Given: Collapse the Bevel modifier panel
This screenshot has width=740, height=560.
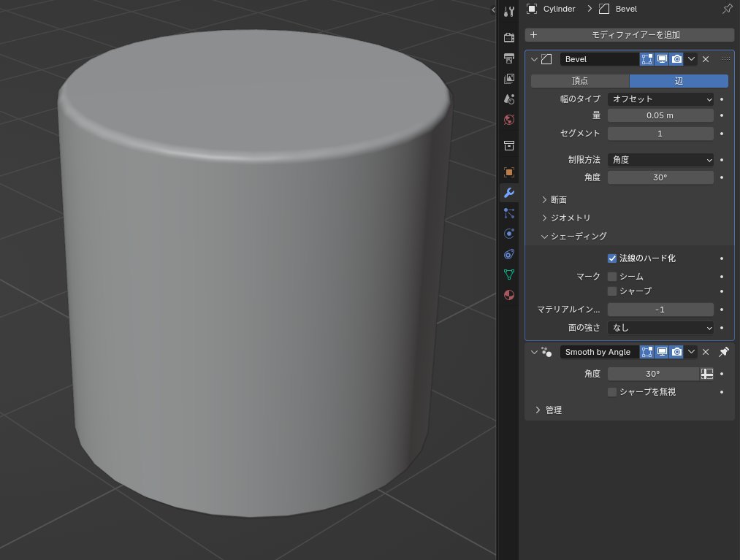Looking at the screenshot, I should (534, 59).
